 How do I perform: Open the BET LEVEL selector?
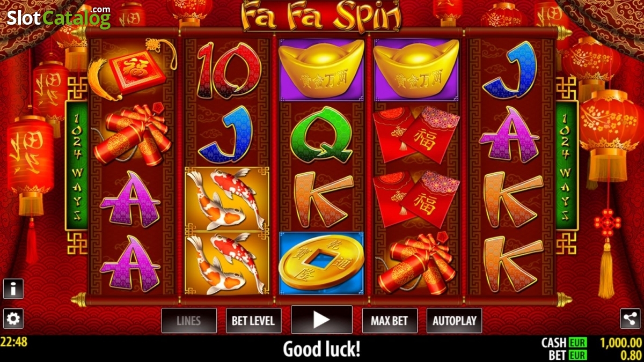(x=253, y=321)
